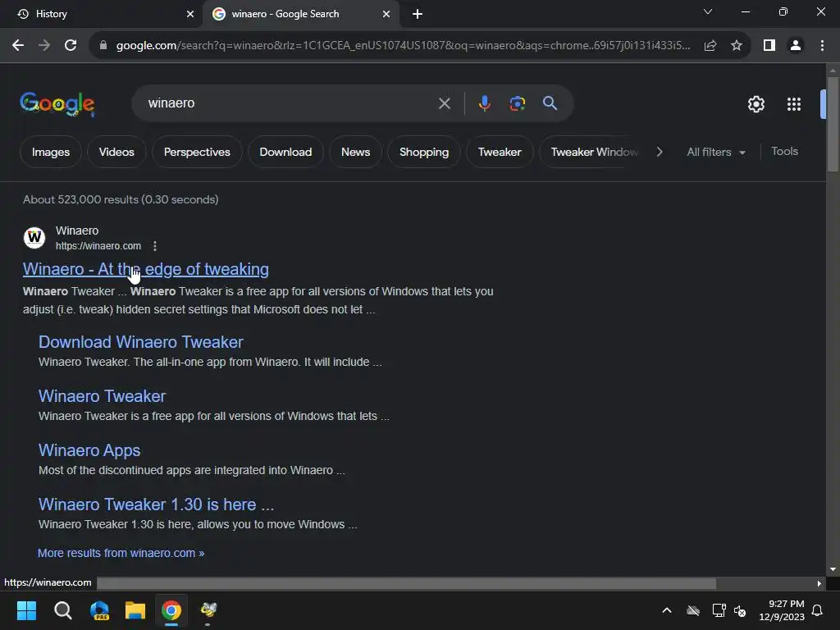Filter results by Images

coord(50,152)
